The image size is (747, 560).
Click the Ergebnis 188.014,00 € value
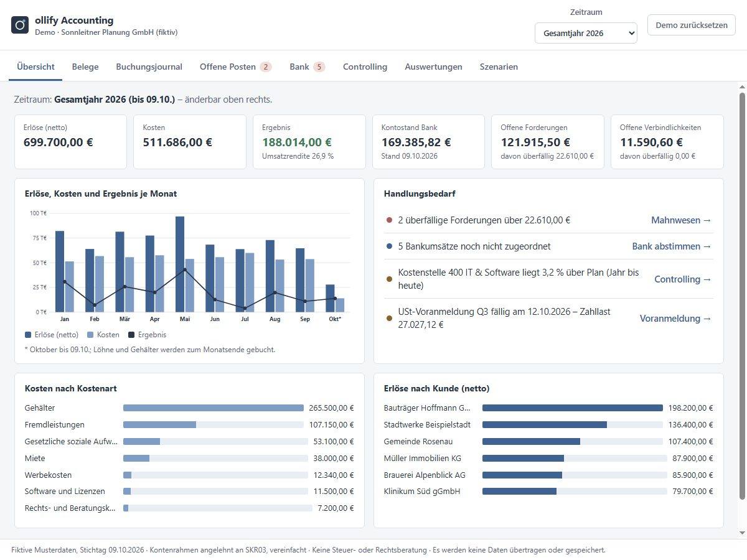pos(297,142)
